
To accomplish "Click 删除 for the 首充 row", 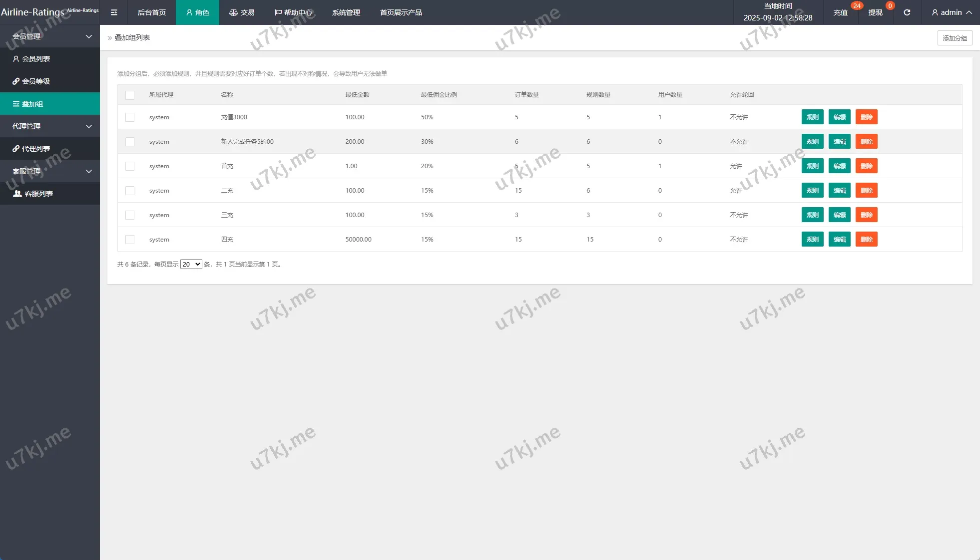I will (866, 166).
